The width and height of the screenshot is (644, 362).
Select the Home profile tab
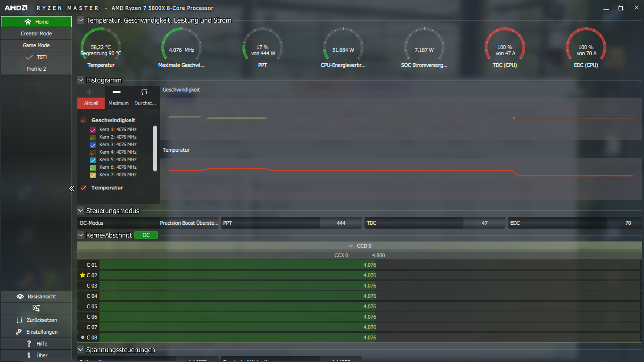36,22
